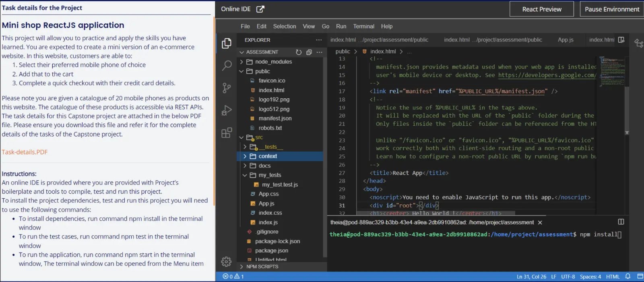
Task: Close the terminal tab
Action: (x=540, y=222)
